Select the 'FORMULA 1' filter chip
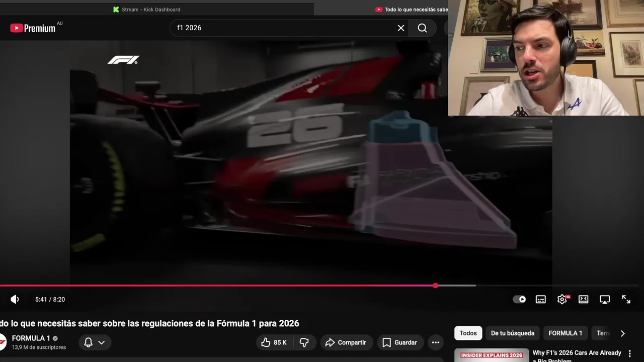 (565, 333)
